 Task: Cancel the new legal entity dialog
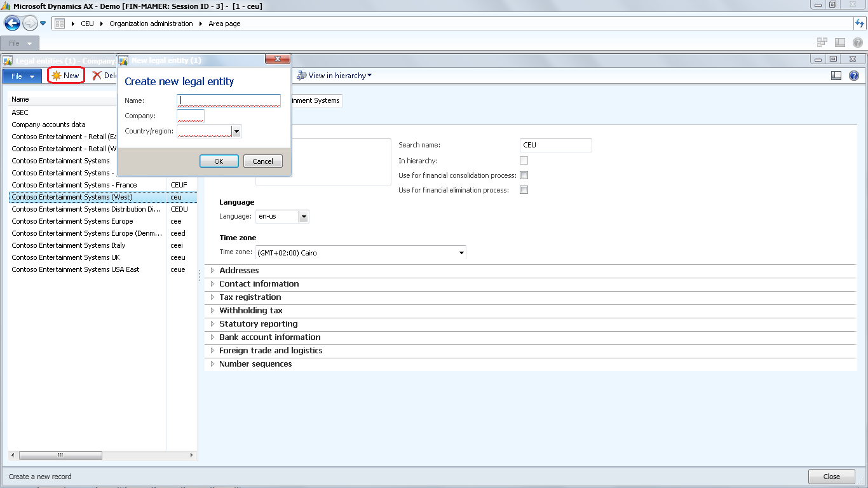pos(263,161)
